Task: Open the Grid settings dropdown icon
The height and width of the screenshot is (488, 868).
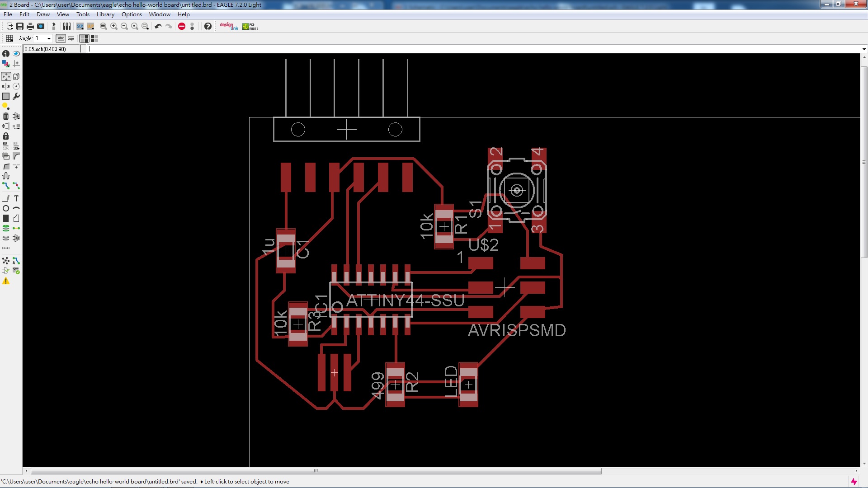Action: coord(9,38)
